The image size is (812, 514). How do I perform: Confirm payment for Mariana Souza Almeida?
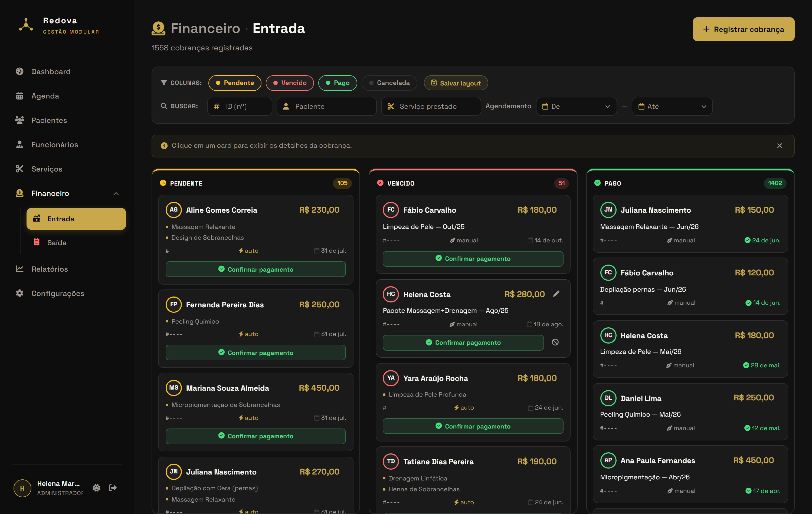[256, 436]
